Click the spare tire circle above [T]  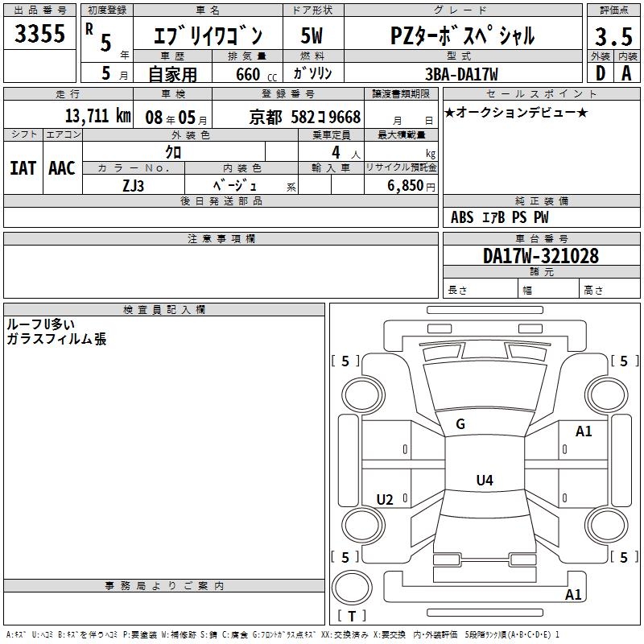pos(352,588)
